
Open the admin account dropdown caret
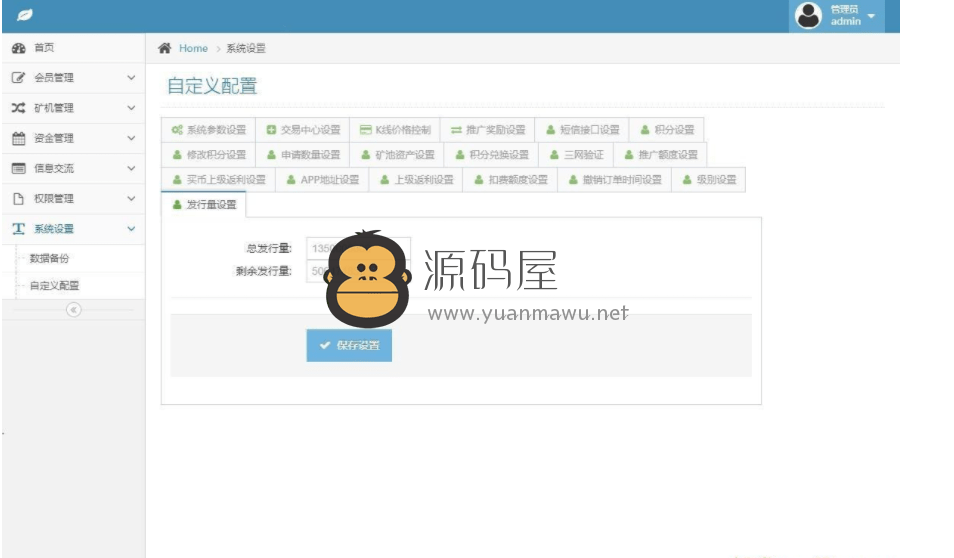pyautogui.click(x=871, y=16)
